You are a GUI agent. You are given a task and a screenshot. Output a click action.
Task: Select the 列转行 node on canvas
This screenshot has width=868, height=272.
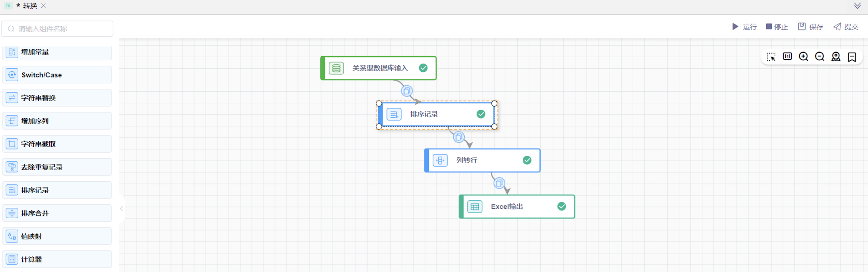(x=482, y=160)
